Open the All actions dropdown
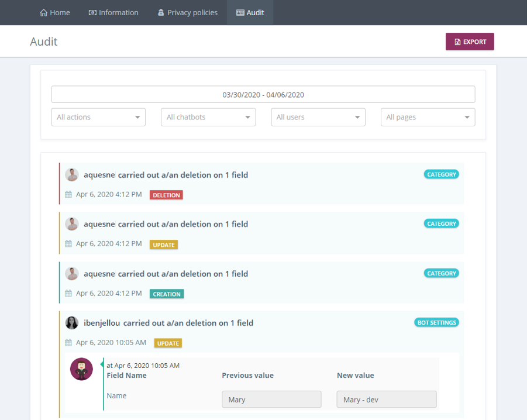This screenshot has width=527, height=420. [x=98, y=117]
